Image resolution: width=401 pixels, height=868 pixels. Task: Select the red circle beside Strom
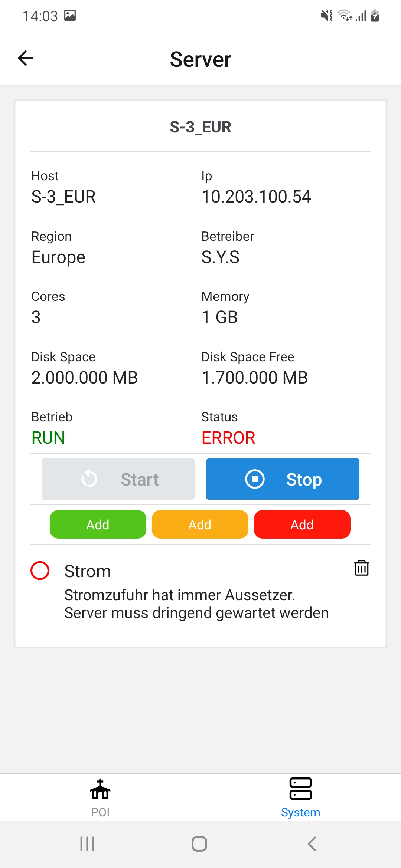tap(40, 571)
